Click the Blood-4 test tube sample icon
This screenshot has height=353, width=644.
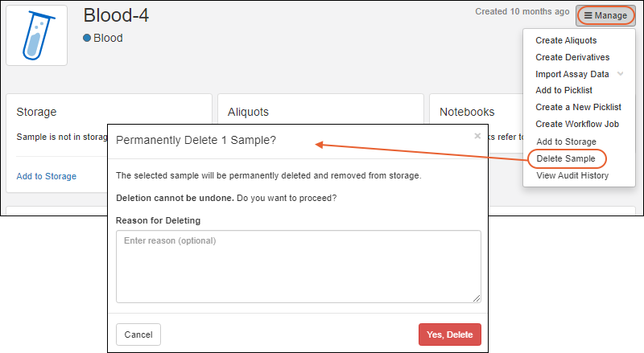(36, 35)
